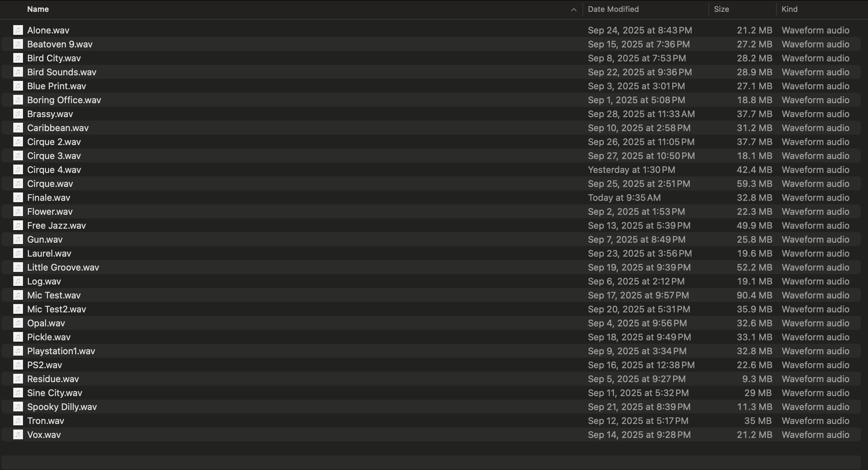Click the Alone.wav audio file icon
This screenshot has width=868, height=470.
pyautogui.click(x=18, y=30)
